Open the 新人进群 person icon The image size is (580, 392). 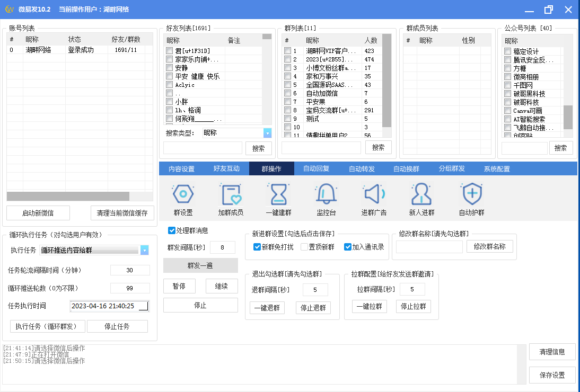pyautogui.click(x=421, y=200)
